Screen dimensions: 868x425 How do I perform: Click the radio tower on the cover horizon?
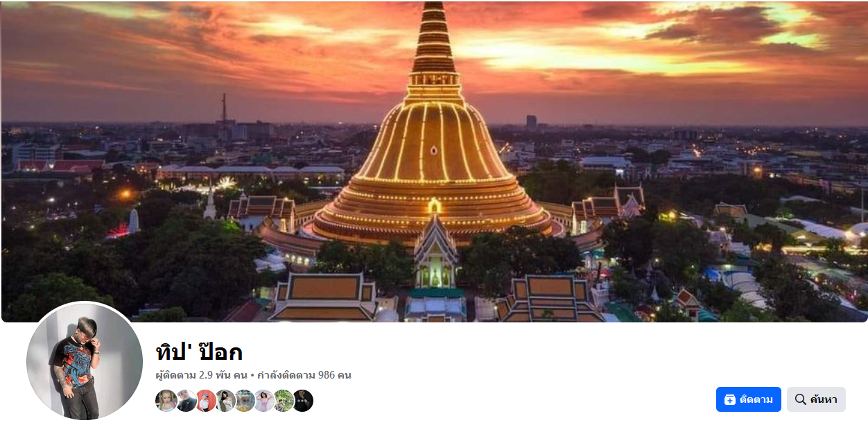224,109
